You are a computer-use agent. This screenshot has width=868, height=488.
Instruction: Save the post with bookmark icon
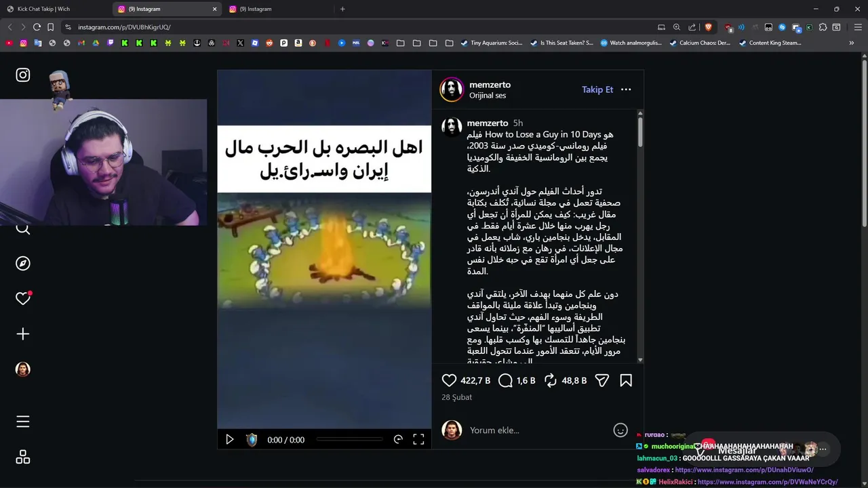click(626, 381)
